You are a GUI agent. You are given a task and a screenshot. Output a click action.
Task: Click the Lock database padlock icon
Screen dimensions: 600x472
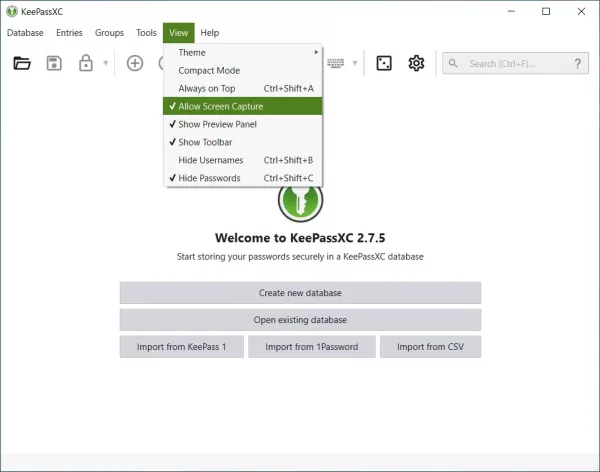[86, 63]
